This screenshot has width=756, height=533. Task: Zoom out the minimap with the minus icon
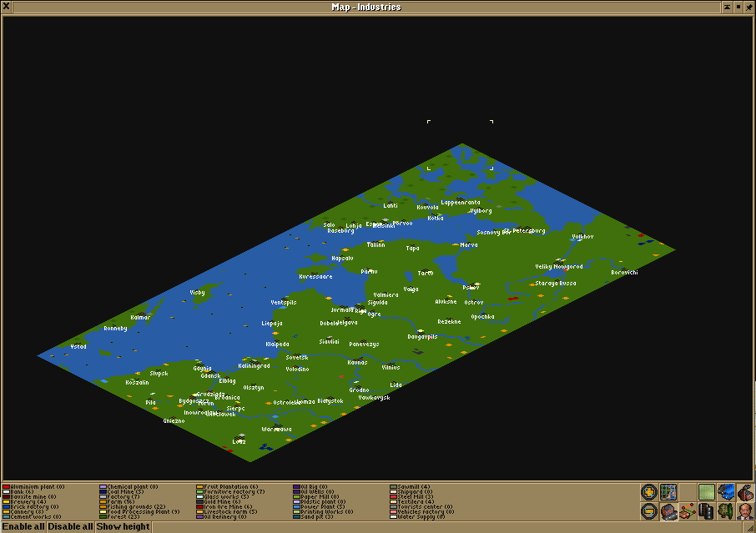(649, 511)
